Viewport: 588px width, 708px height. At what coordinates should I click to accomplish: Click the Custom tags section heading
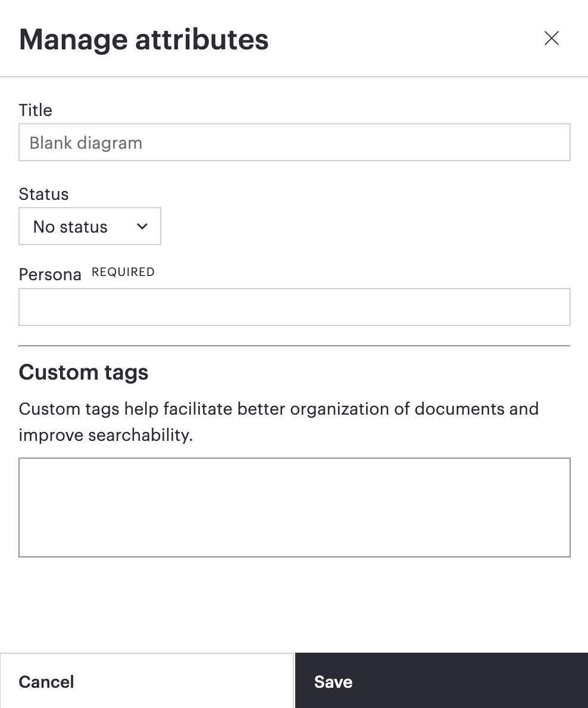tap(83, 372)
